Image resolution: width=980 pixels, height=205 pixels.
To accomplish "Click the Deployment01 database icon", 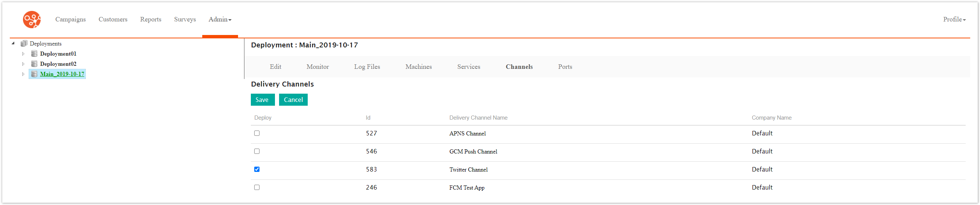I will [x=34, y=54].
